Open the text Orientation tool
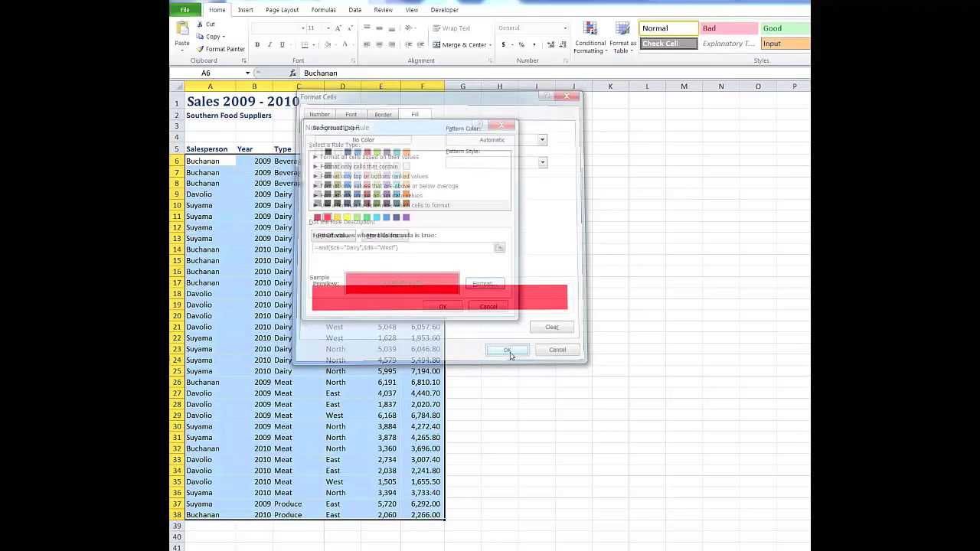Screen dimensions: 980x551 (410, 28)
